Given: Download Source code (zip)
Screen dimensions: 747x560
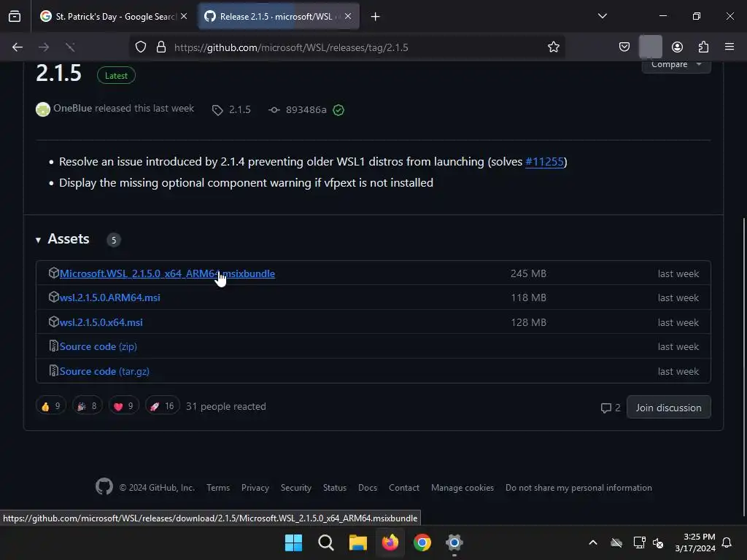Looking at the screenshot, I should tap(98, 346).
